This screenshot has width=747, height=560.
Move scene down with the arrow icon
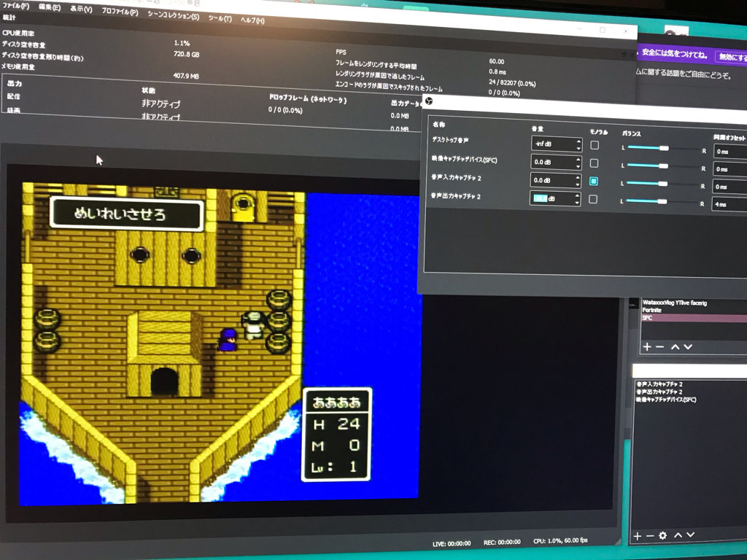pyautogui.click(x=688, y=346)
